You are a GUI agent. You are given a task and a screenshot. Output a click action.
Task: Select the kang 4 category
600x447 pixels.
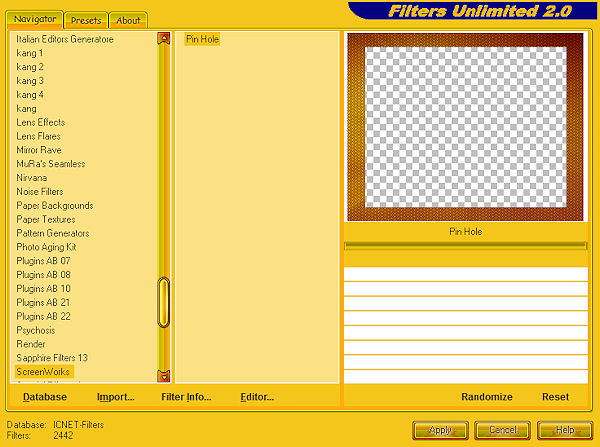coord(30,95)
